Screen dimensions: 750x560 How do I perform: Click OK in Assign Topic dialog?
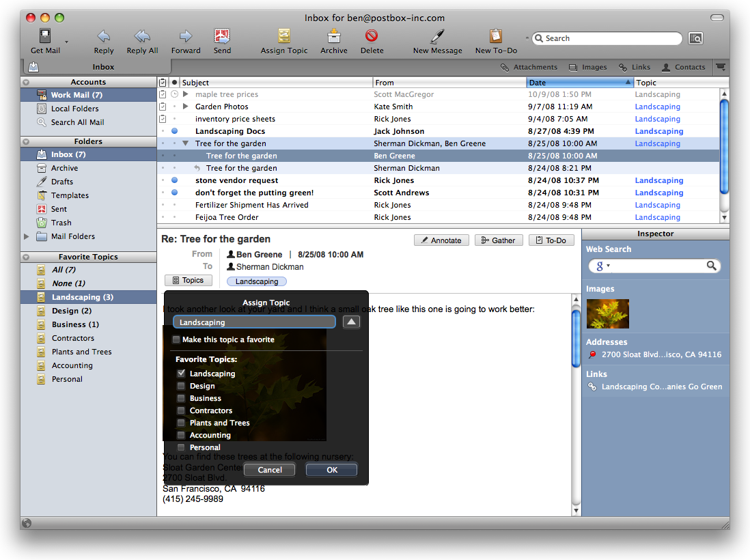click(x=331, y=470)
